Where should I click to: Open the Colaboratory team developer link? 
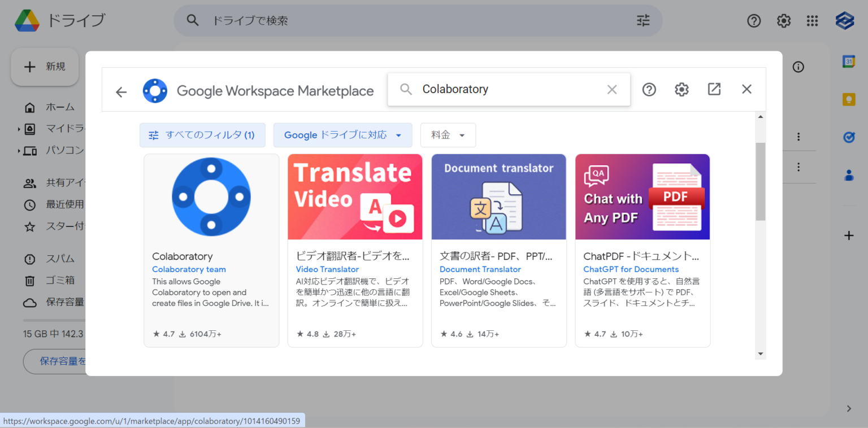tap(188, 269)
